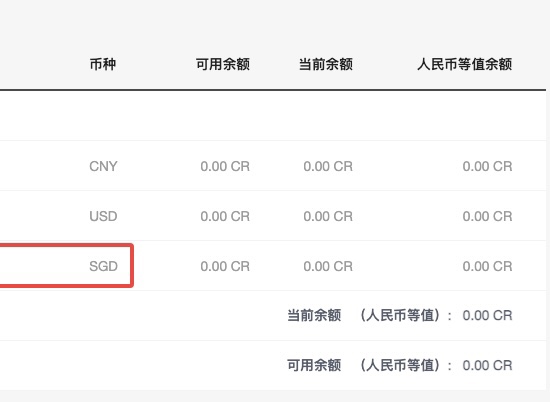
Task: Click the 币种 column header
Action: [x=103, y=65]
